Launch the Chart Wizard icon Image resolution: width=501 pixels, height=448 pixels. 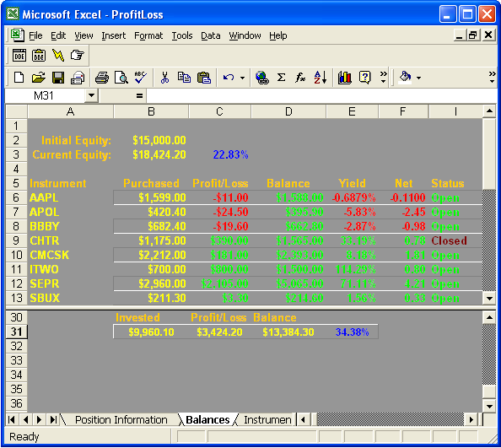(x=344, y=78)
